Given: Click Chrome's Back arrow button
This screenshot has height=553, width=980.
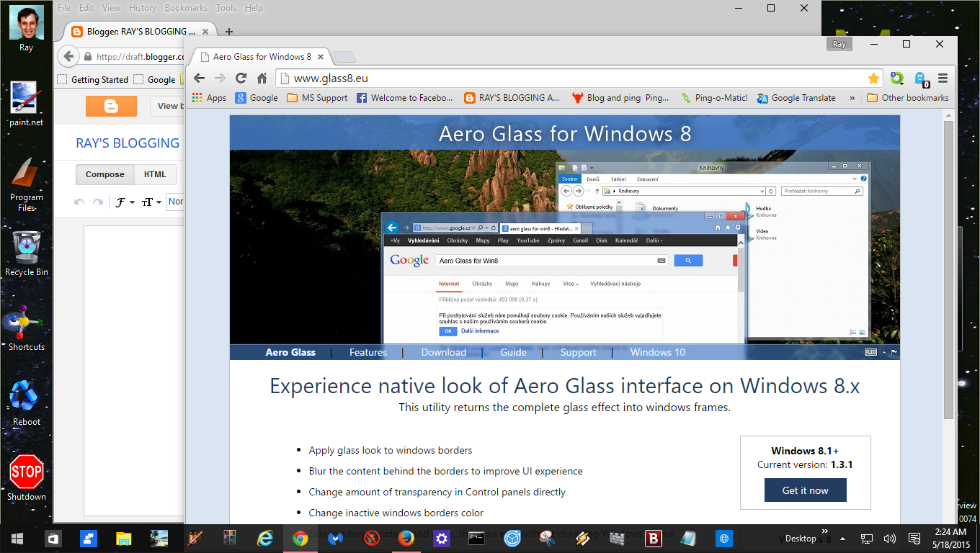Looking at the screenshot, I should (200, 78).
